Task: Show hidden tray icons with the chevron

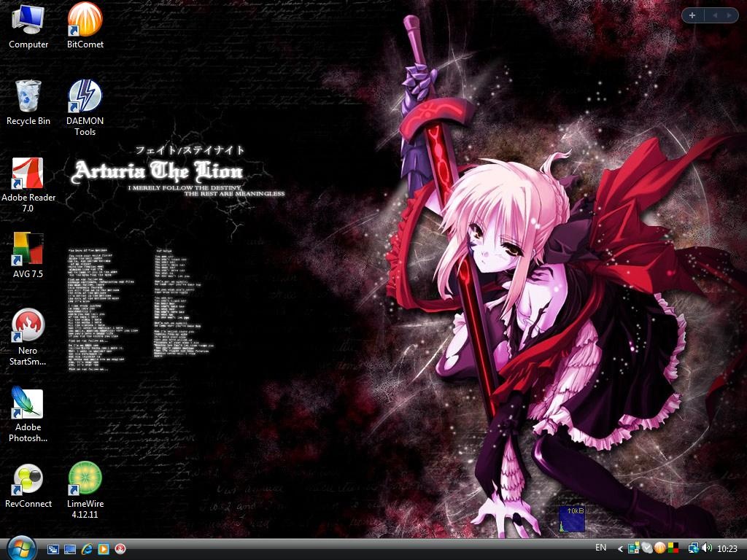Action: point(620,549)
